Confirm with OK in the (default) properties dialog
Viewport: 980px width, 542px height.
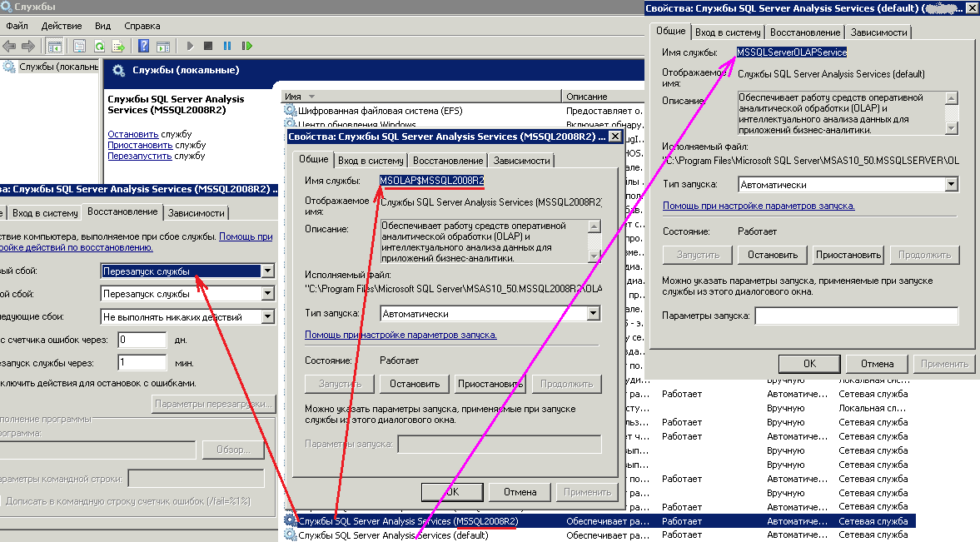[x=809, y=364]
